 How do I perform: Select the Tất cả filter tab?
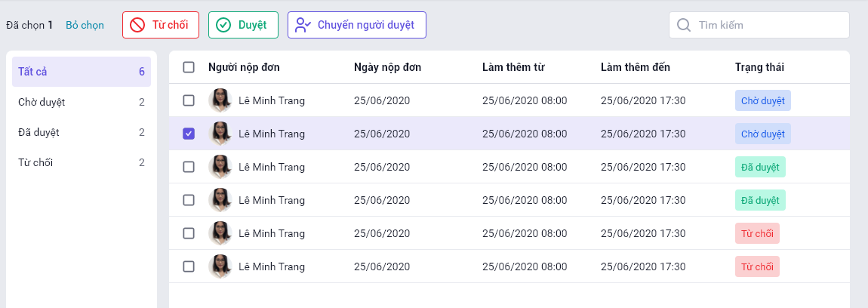(82, 72)
